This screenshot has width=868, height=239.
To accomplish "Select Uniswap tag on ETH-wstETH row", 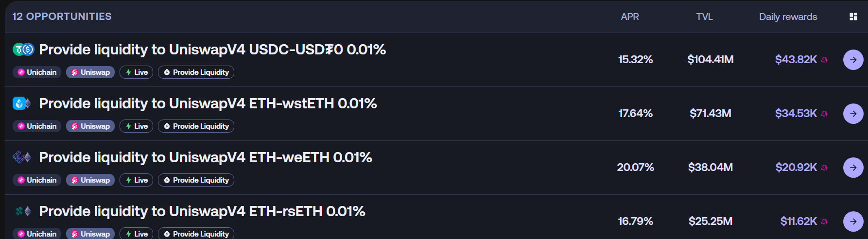I will (90, 126).
